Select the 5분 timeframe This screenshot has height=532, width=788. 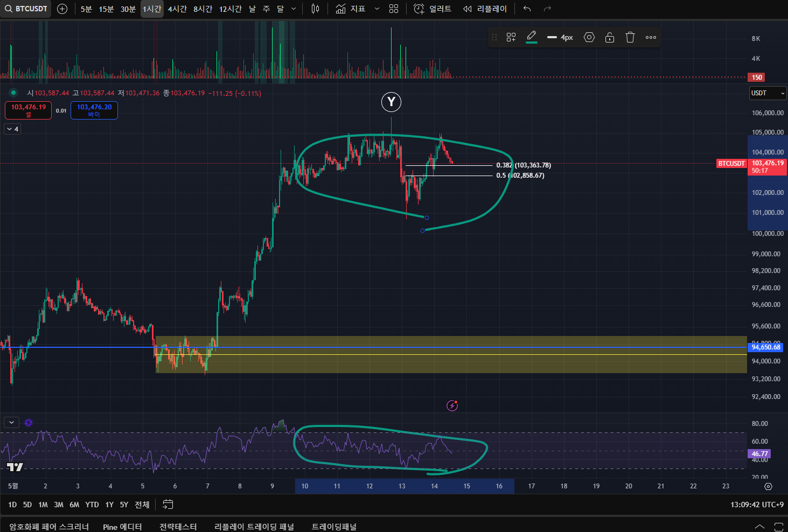tap(86, 9)
